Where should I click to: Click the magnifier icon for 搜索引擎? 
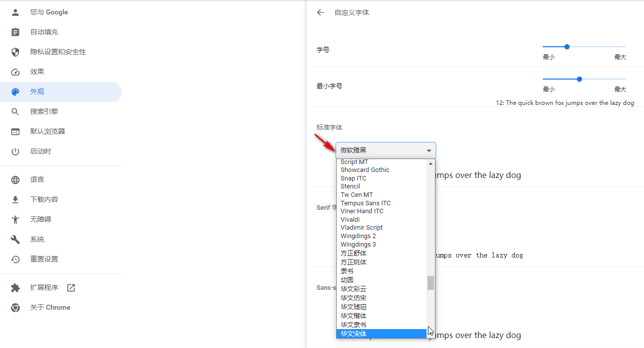click(15, 111)
